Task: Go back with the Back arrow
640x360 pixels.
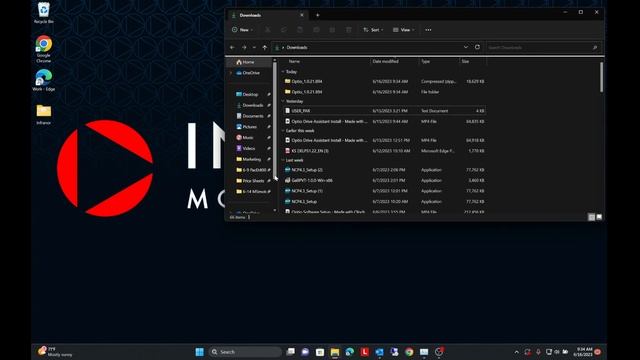Action: pyautogui.click(x=232, y=47)
